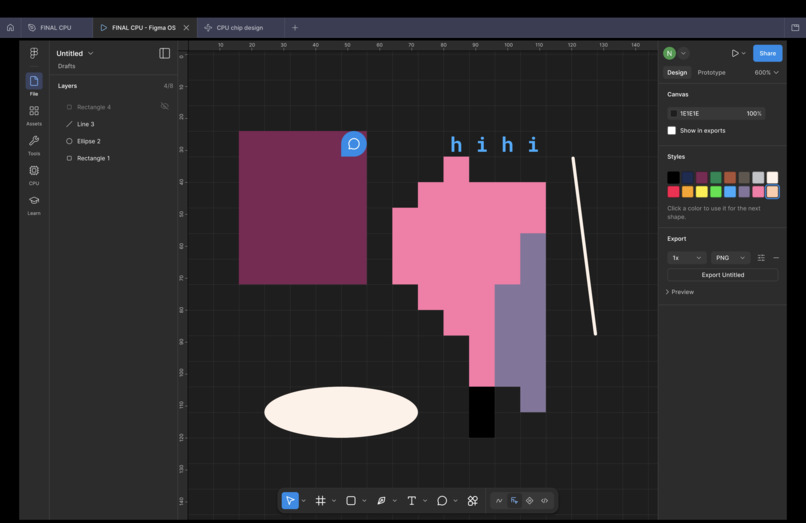
Task: Expand the Untitled file name dropdown
Action: (90, 53)
